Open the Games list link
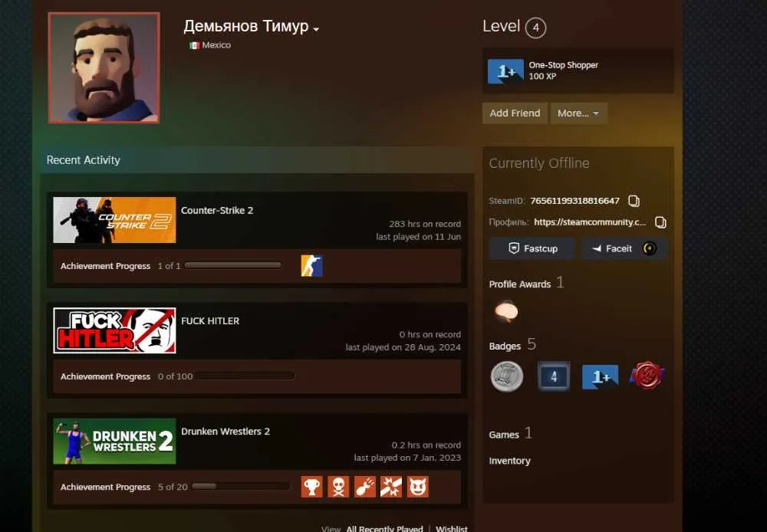Image resolution: width=767 pixels, height=532 pixels. pos(504,435)
